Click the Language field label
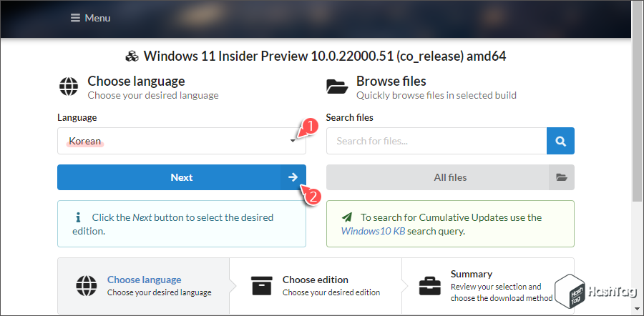This screenshot has width=644, height=316. pos(77,118)
